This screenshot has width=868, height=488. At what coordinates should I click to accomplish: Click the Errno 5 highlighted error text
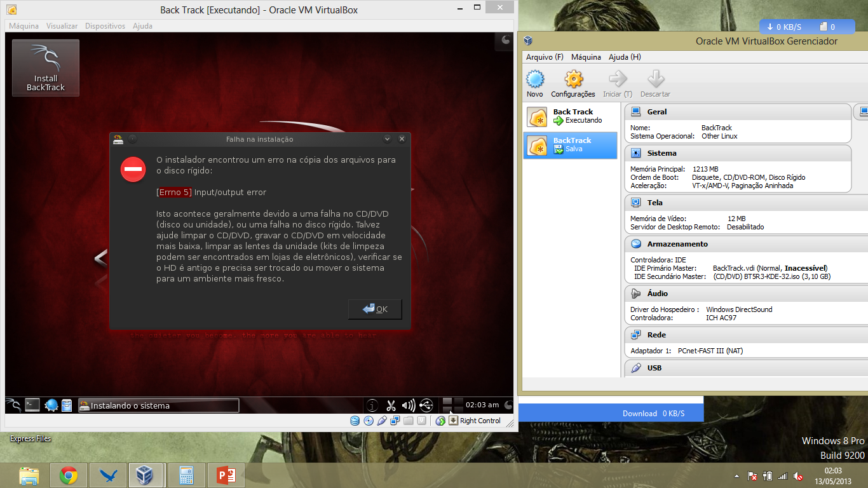175,192
